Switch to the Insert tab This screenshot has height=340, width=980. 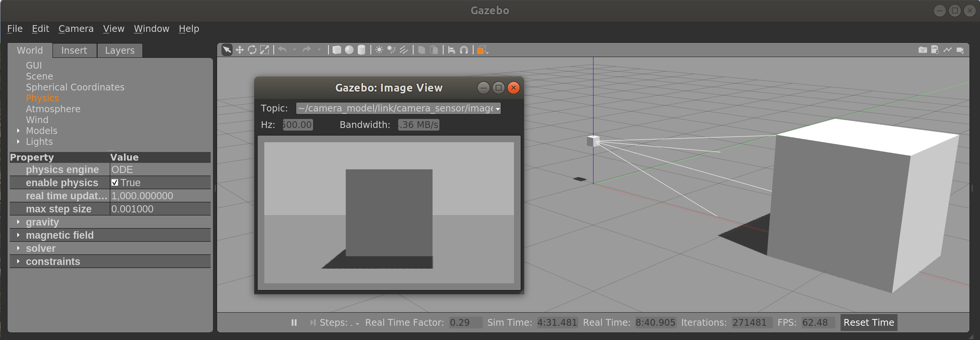point(74,50)
